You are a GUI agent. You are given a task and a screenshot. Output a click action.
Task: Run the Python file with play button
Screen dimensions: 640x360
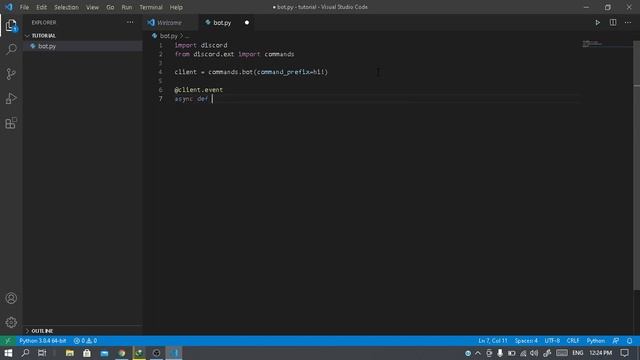[597, 22]
